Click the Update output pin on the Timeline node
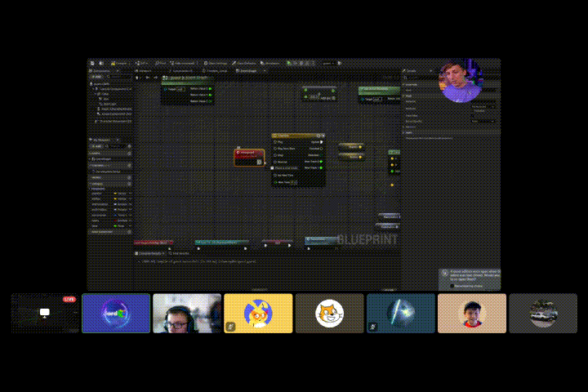This screenshot has height=392, width=588. pos(321,141)
